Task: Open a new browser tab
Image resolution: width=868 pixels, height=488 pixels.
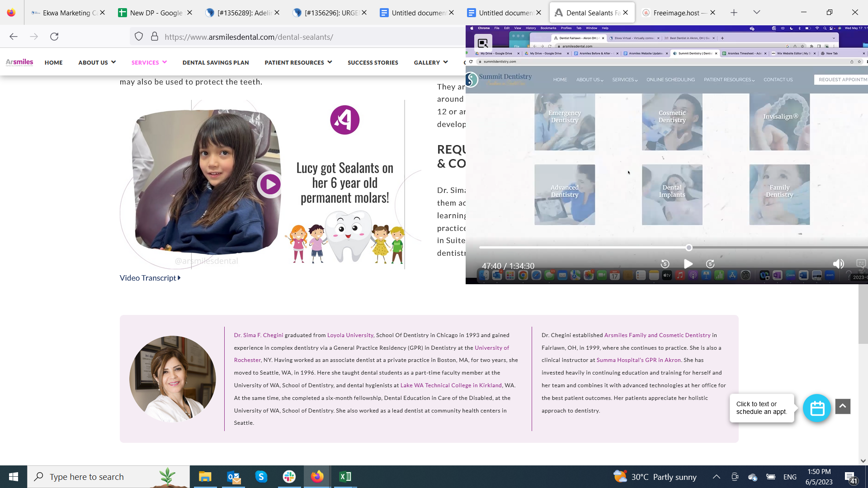Action: 734,13
